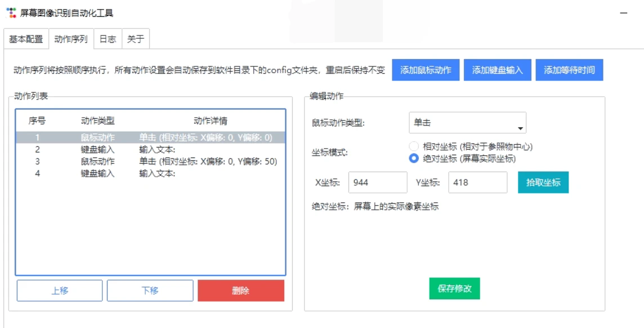This screenshot has height=328, width=644.
Task: Move action down with 下移 button
Action: (150, 291)
